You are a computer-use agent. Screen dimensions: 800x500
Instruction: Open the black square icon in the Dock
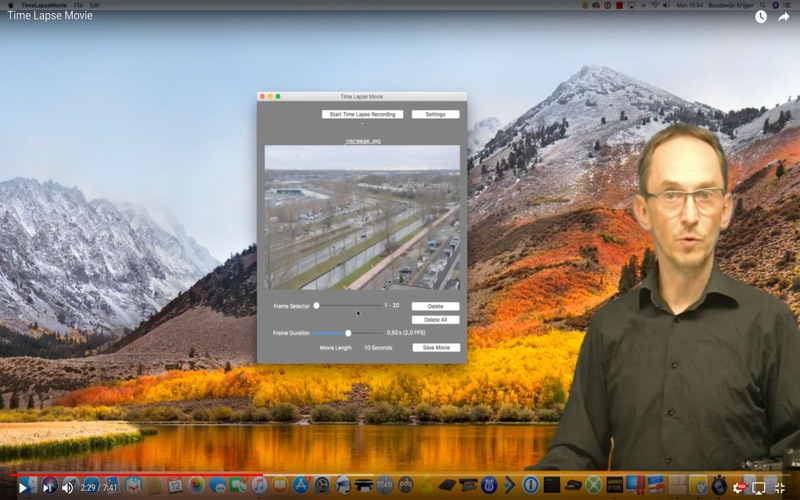tap(552, 485)
